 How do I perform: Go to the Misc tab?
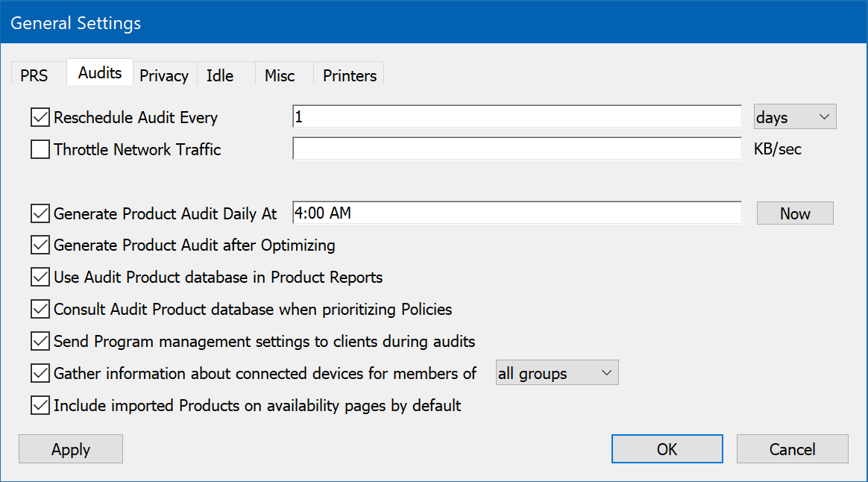[x=280, y=75]
